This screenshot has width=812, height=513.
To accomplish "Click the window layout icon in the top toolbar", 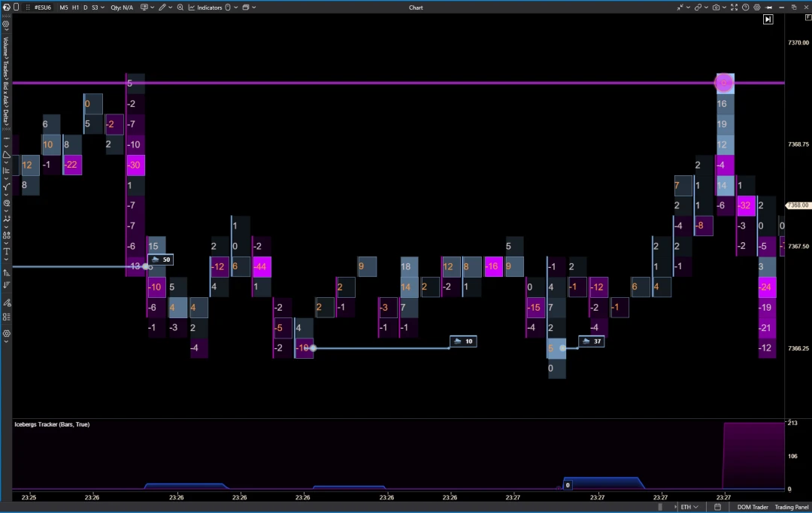I will 246,8.
